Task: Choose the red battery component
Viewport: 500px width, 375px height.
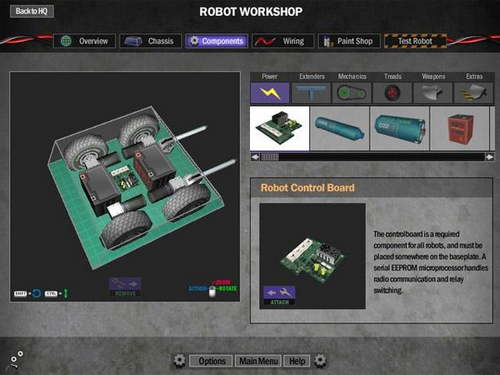Action: (460, 128)
